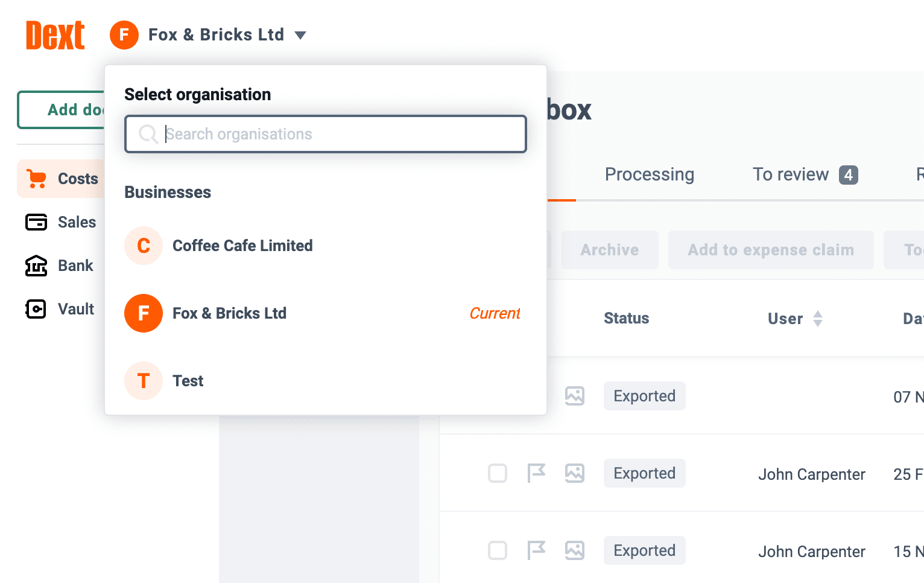Open Bank in the sidebar
This screenshot has width=924, height=583.
[60, 266]
